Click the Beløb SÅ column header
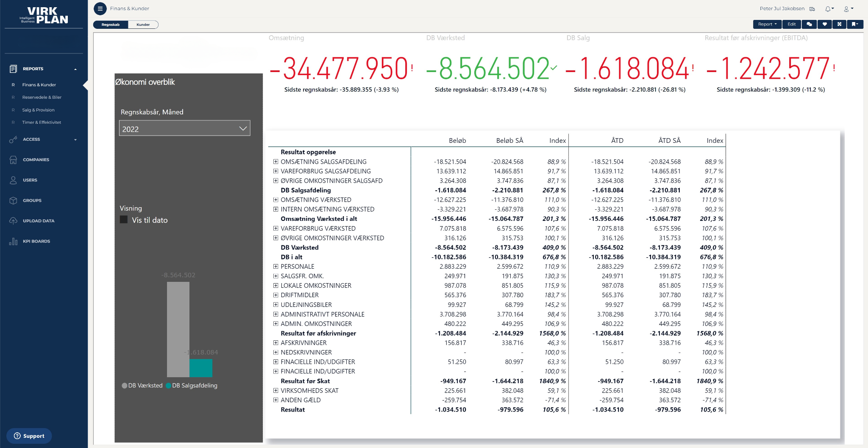868x448 pixels. (x=509, y=141)
